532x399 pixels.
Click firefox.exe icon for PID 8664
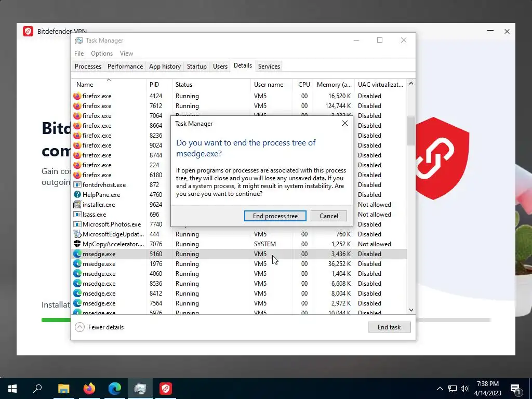pyautogui.click(x=77, y=126)
